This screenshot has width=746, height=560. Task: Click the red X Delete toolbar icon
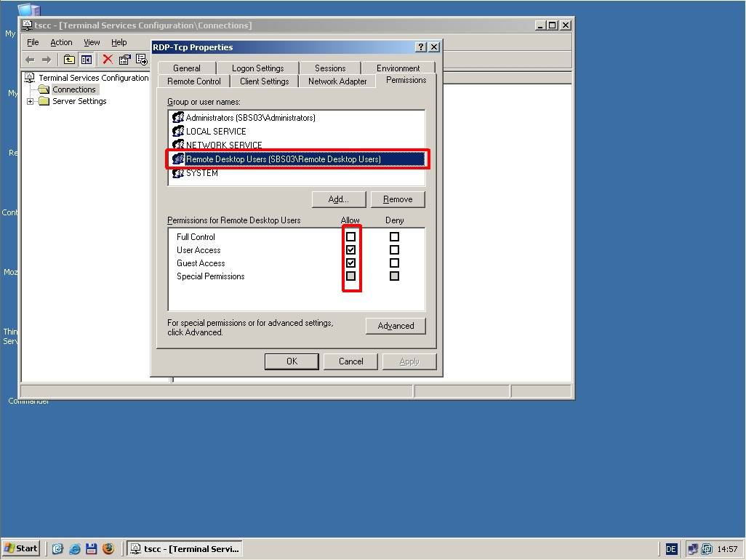108,60
